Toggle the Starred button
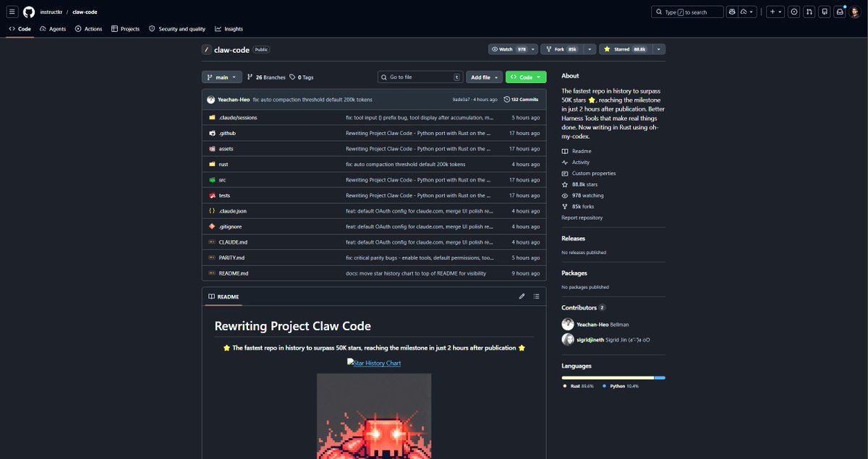Viewport: 868px width, 459px height. click(626, 49)
